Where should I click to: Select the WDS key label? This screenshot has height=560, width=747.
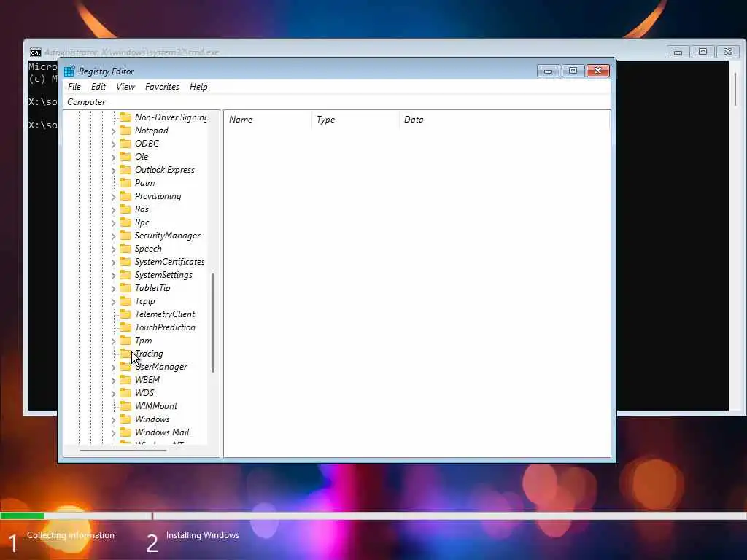(144, 393)
